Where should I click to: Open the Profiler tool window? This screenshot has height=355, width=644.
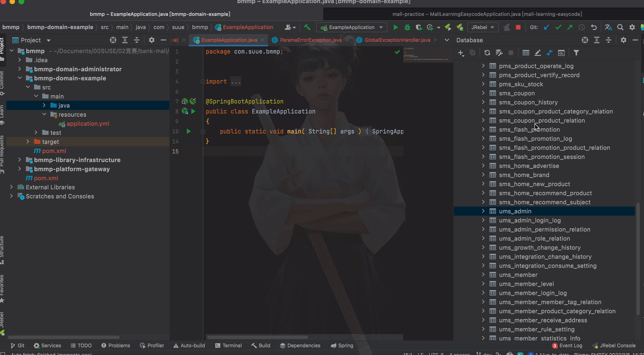(x=152, y=345)
